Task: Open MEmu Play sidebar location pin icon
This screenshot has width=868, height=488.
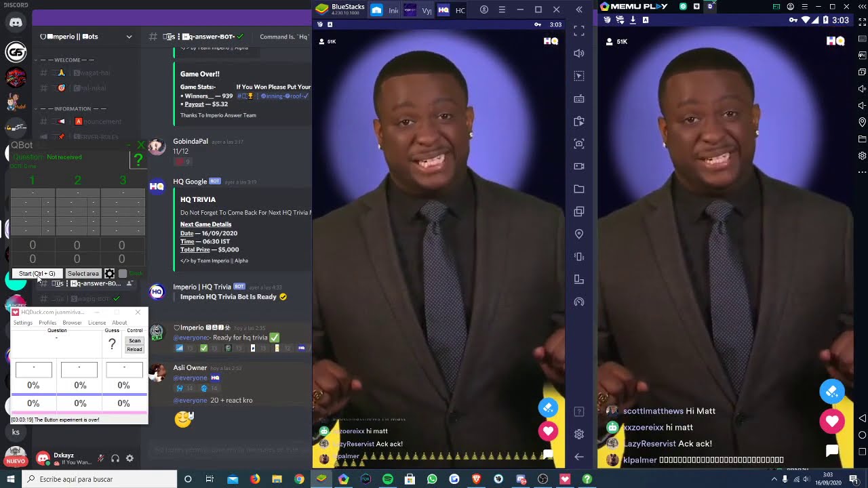Action: 862,122
